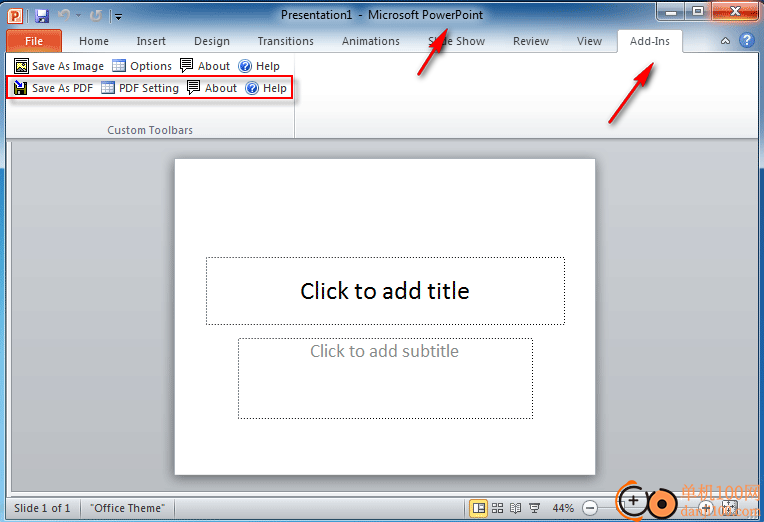Minimize the PowerPoint window

pos(670,12)
